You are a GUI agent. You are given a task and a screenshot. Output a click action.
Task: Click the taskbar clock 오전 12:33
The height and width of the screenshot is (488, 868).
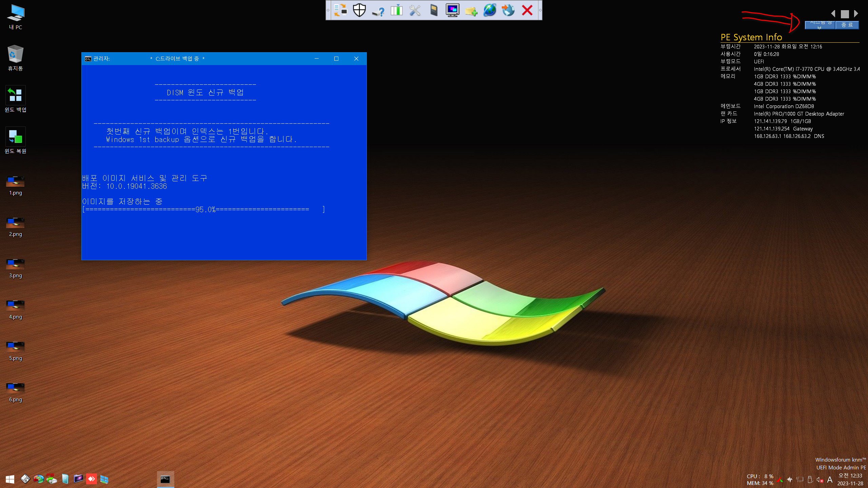[850, 480]
